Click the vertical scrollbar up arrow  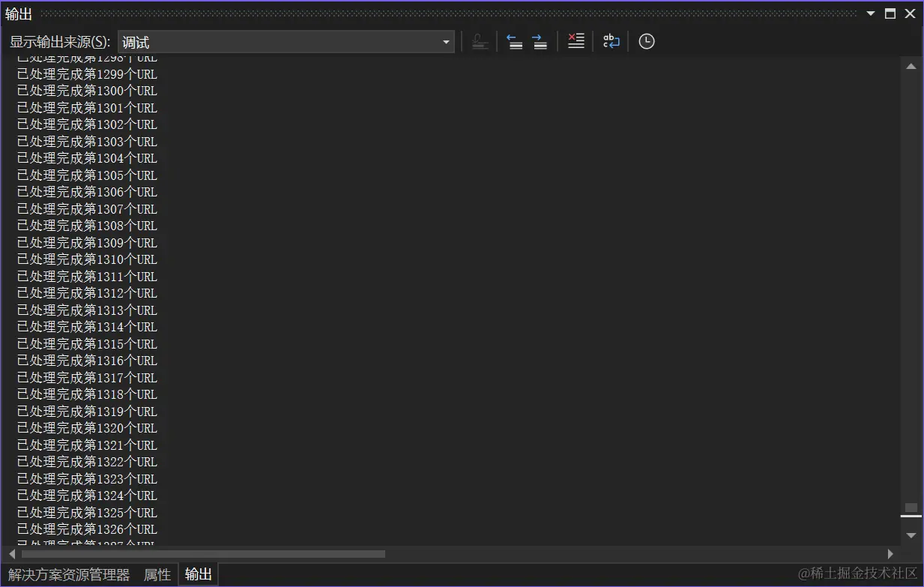click(x=911, y=67)
